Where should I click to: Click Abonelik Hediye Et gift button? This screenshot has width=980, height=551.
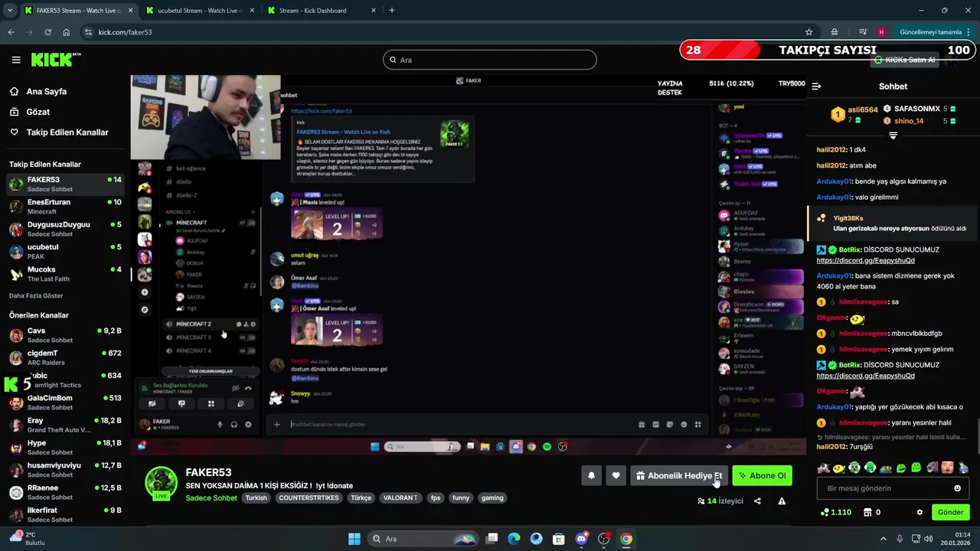coord(678,476)
